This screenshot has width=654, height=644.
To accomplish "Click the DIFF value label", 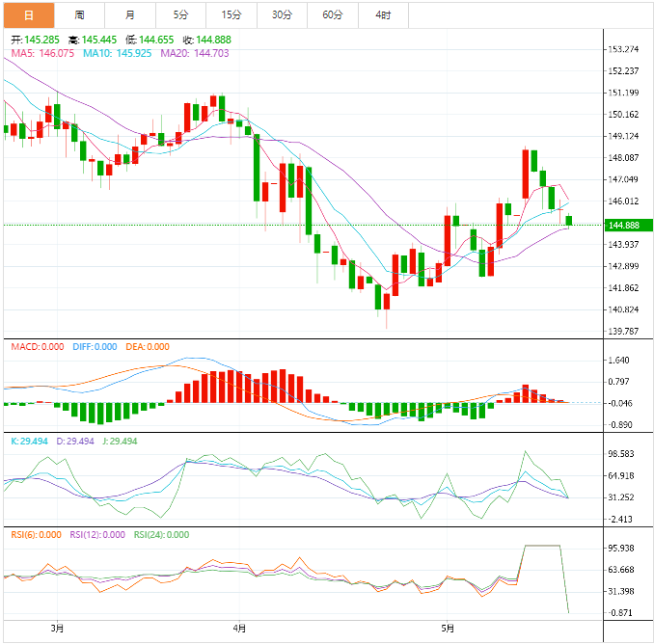I will pyautogui.click(x=95, y=347).
